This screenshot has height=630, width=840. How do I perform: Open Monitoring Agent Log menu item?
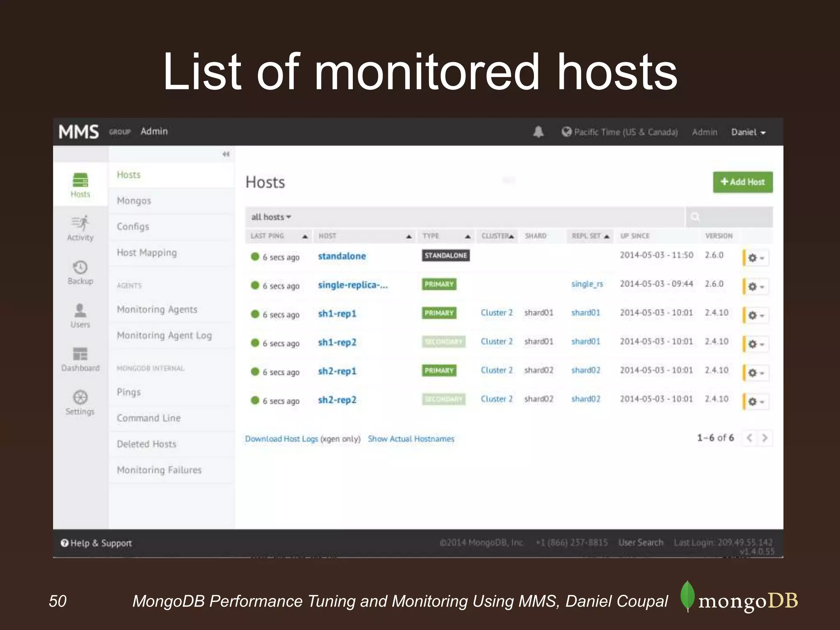click(x=171, y=336)
